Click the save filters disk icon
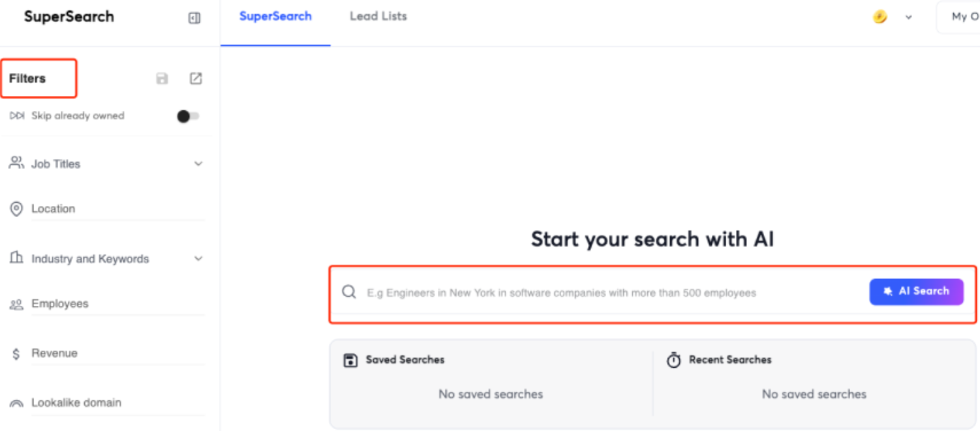Image resolution: width=980 pixels, height=431 pixels. [x=162, y=79]
